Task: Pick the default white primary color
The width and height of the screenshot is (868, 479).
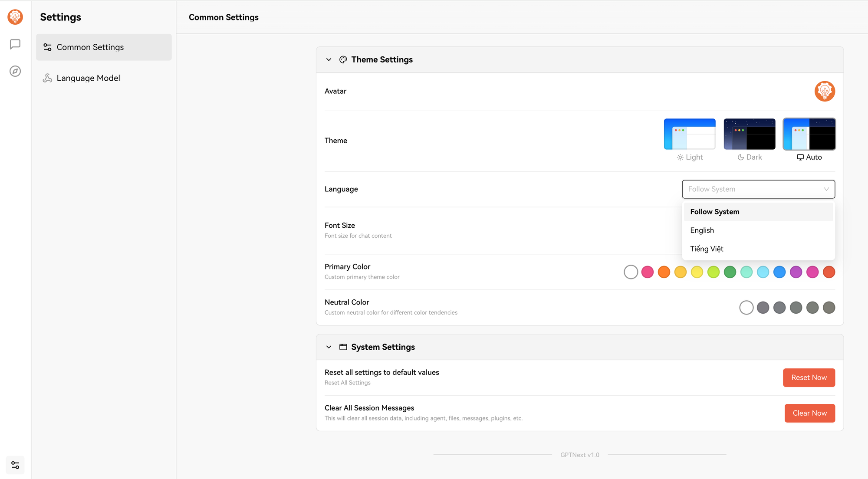Action: [x=631, y=272]
